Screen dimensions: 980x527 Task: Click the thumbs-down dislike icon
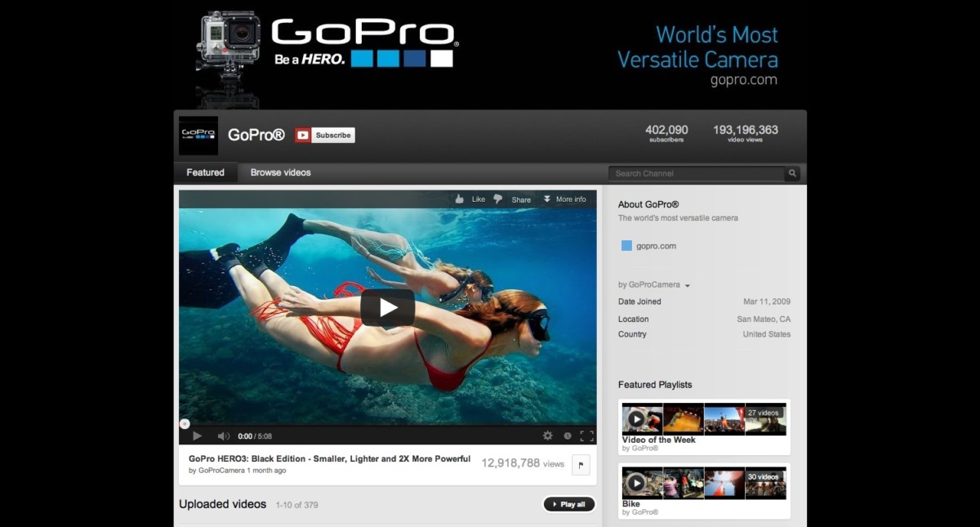tap(497, 199)
